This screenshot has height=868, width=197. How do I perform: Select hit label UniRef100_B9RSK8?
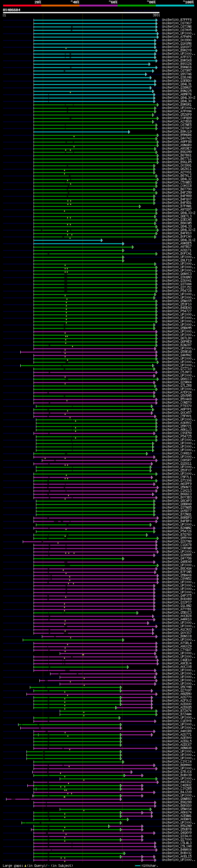coord(177,60)
